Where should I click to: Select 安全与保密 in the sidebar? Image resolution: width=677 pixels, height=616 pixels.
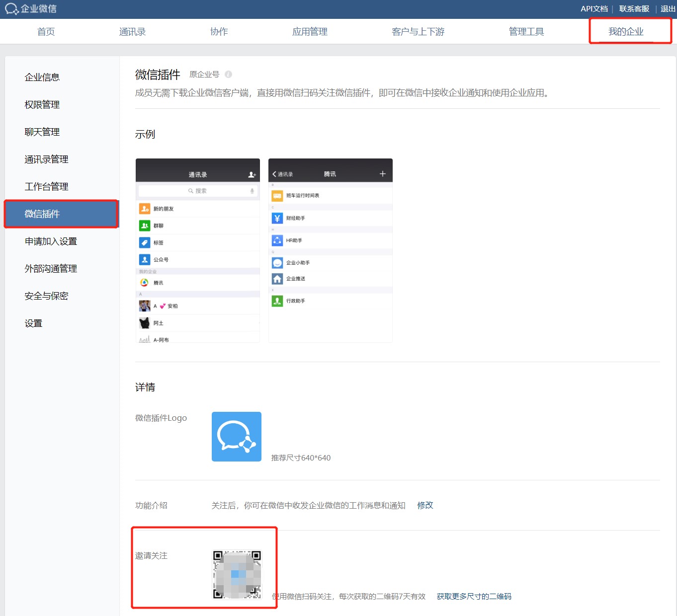pyautogui.click(x=47, y=296)
